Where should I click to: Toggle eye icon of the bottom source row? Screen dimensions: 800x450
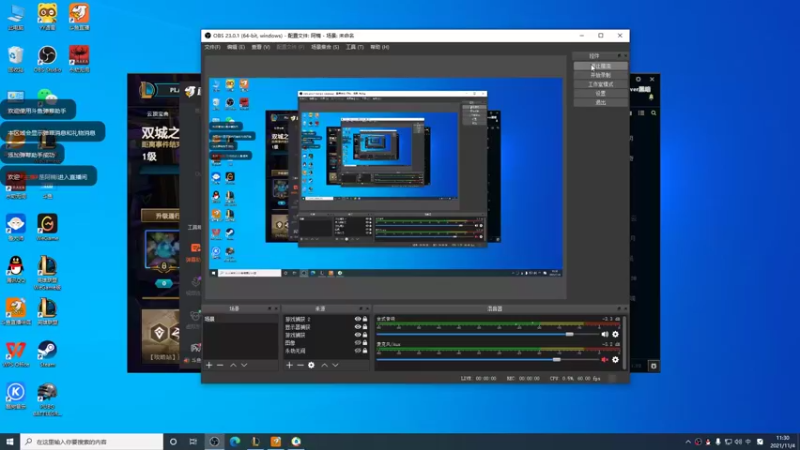(358, 351)
